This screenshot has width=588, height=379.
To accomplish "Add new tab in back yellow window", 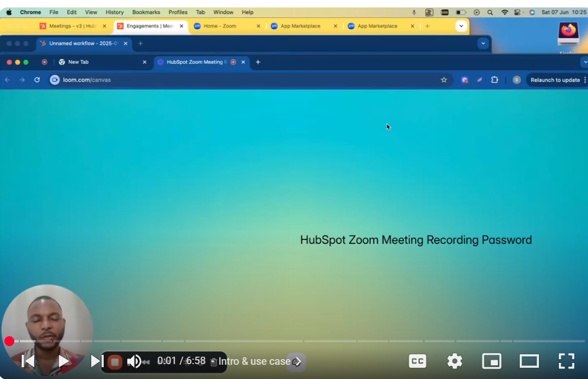I will [x=428, y=26].
